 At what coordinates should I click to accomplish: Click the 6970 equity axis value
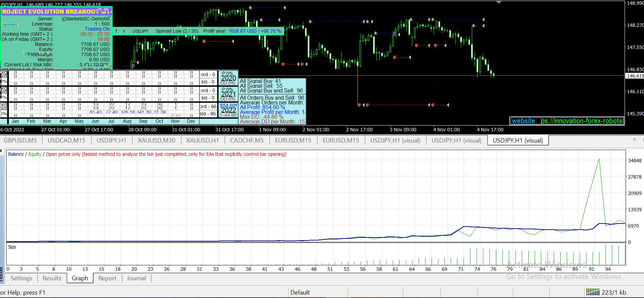633,226
